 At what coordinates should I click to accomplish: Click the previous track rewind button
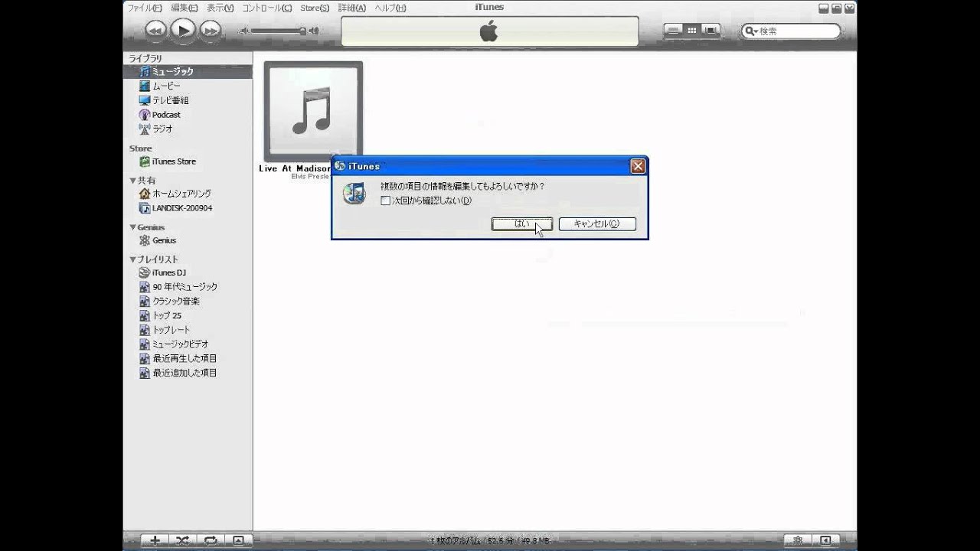coord(155,30)
